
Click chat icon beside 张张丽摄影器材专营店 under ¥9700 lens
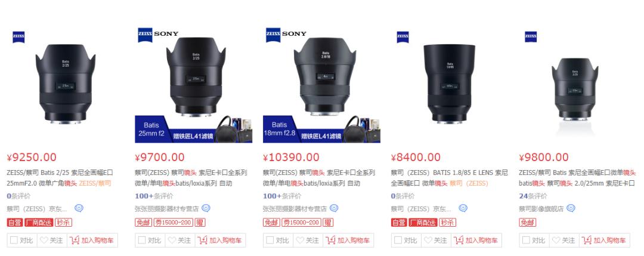pyautogui.click(x=206, y=208)
